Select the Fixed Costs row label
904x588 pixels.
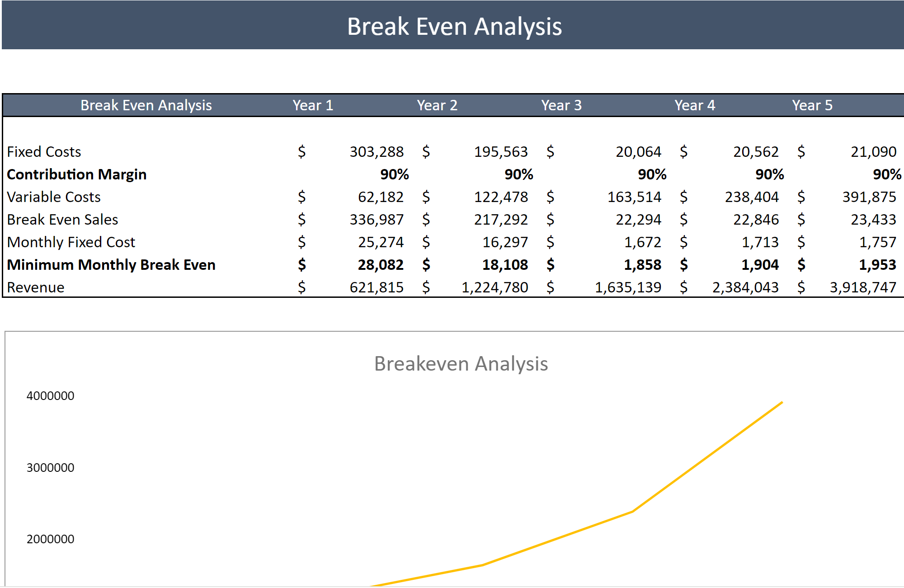point(44,151)
